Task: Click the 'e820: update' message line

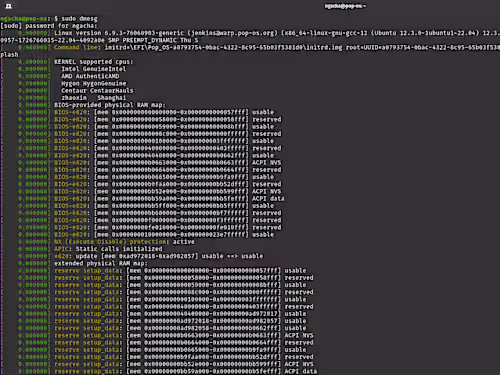Action: [159, 256]
